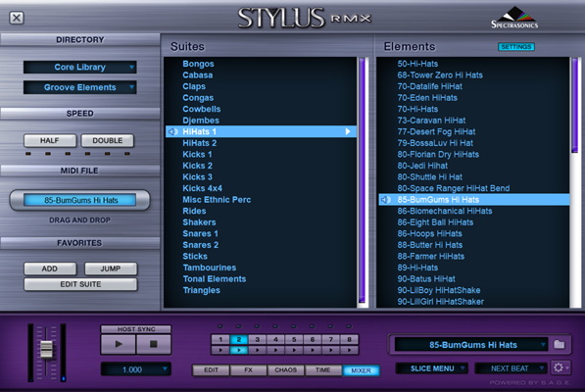
Task: Click the Settings button above Elements
Action: 516,47
